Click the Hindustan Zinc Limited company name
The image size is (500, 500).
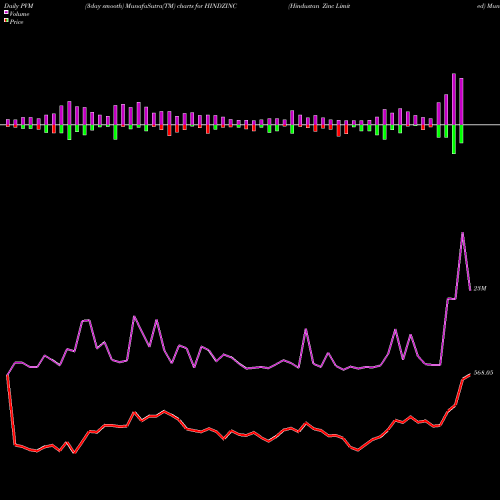tap(319, 6)
